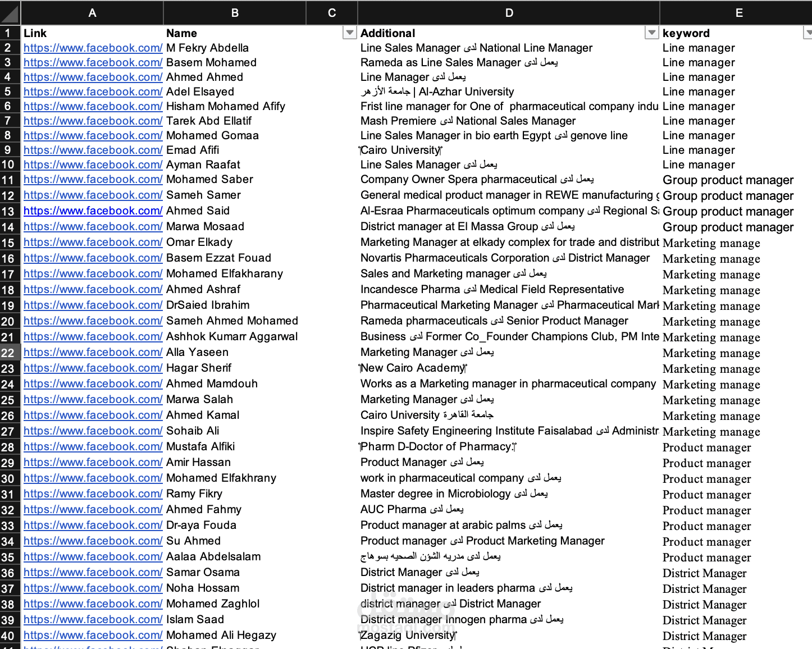Select the keyword cell in Amir Hassan's row
This screenshot has width=812, height=649.
click(736, 463)
